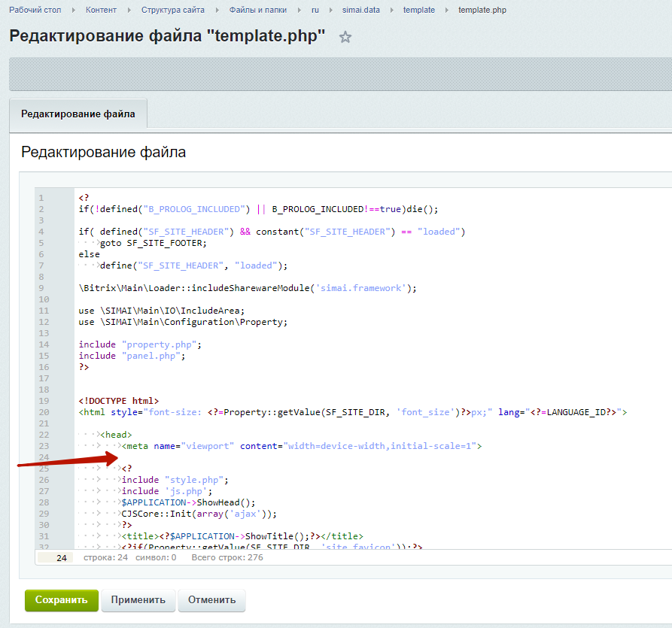Click the go-to-line field showing 24
The width and height of the screenshot is (672, 628).
click(56, 558)
